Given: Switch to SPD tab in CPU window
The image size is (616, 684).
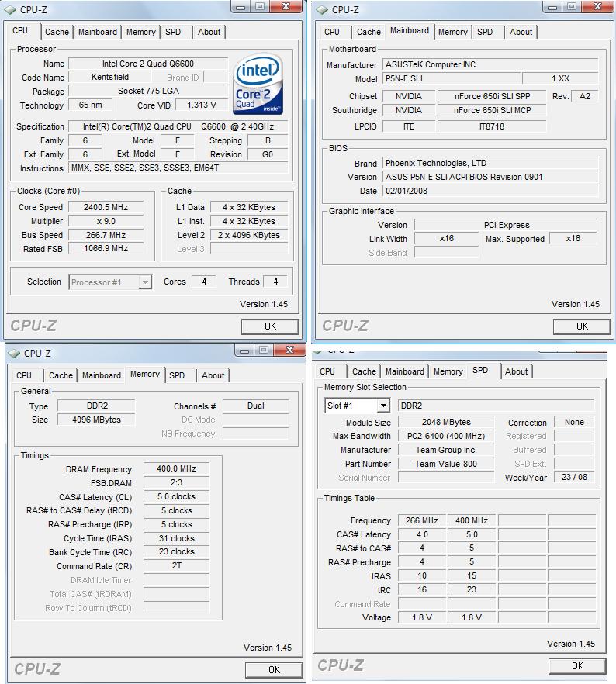Looking at the screenshot, I should click(x=173, y=32).
